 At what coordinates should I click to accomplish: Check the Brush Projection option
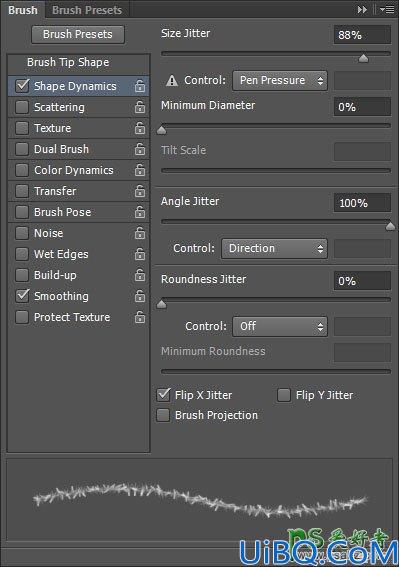163,415
